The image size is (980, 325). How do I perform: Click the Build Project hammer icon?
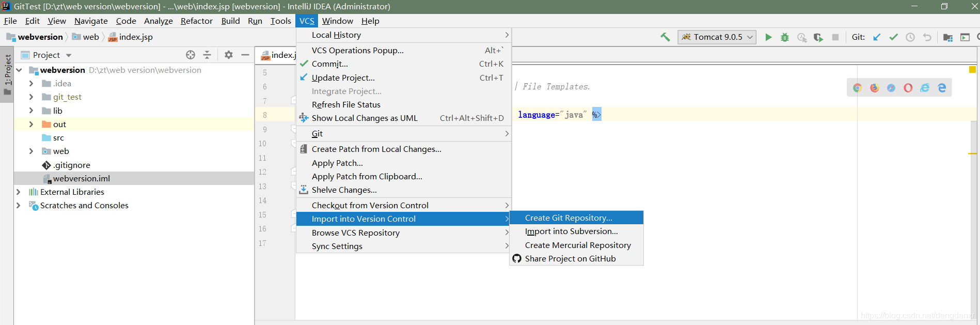665,37
